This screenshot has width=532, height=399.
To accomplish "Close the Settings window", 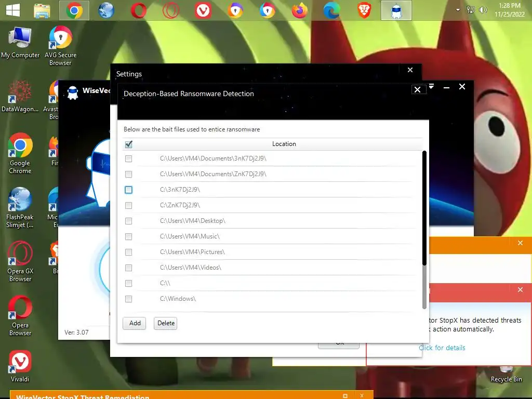I will (x=410, y=70).
